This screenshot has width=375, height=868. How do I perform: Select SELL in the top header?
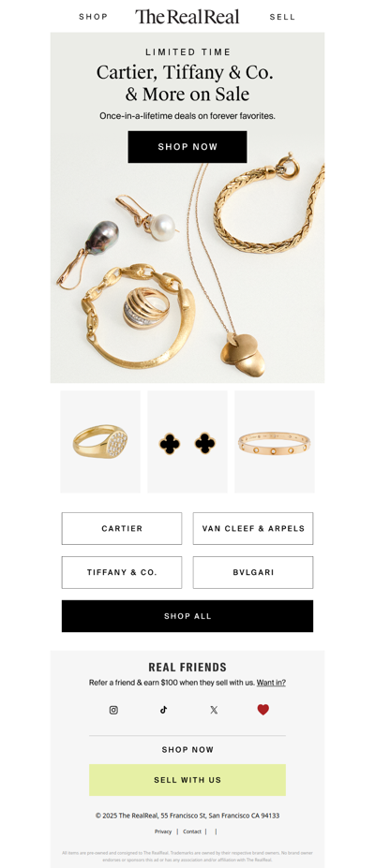[282, 17]
